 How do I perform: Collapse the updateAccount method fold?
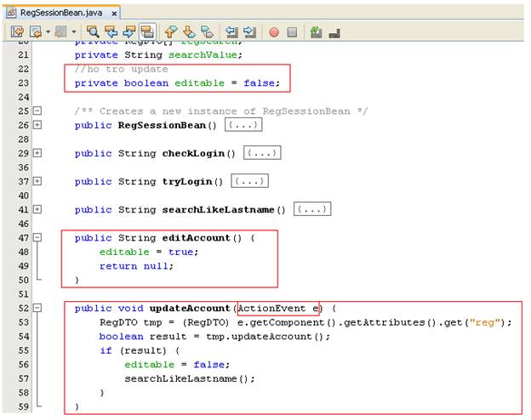pyautogui.click(x=37, y=308)
